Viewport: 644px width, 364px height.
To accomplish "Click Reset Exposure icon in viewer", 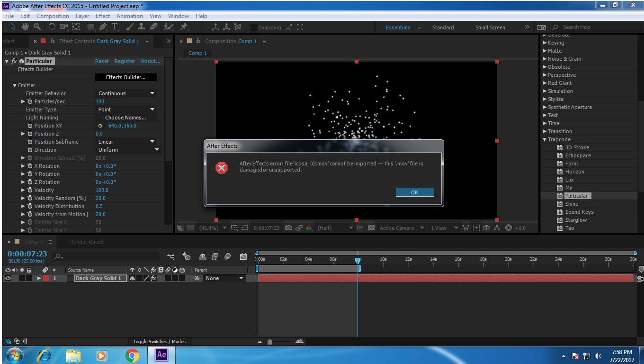I will [509, 228].
